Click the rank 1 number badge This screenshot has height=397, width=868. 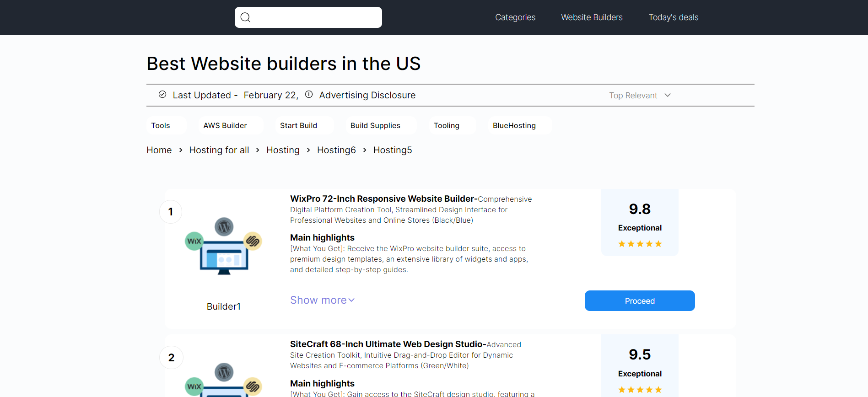[171, 212]
